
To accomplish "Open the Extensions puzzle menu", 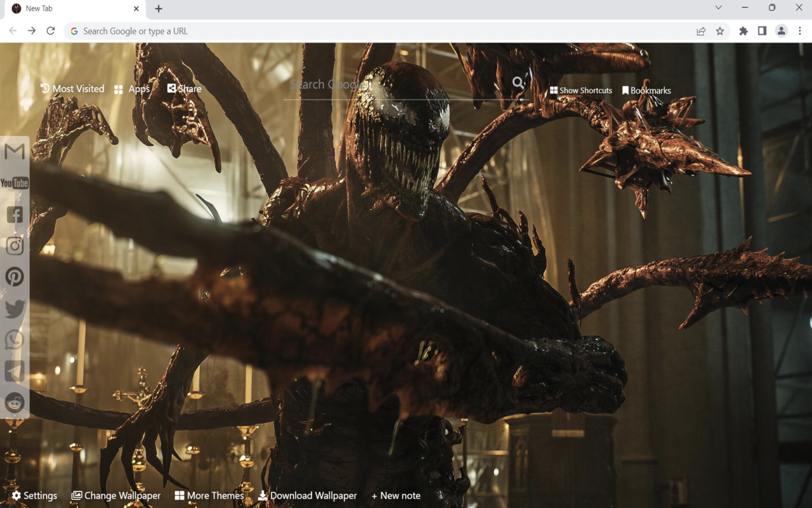I will coord(743,30).
